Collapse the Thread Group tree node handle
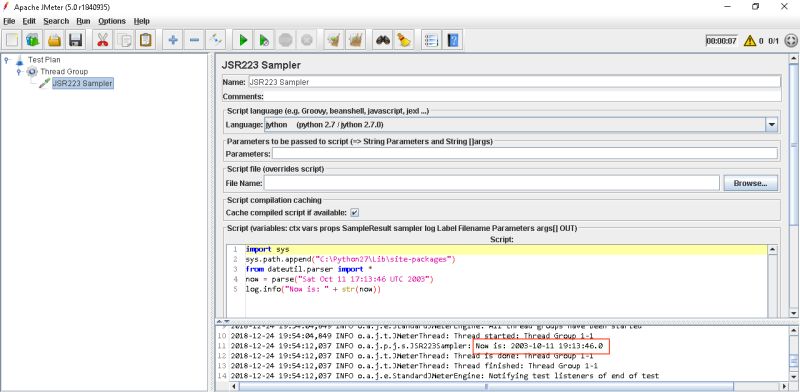The width and height of the screenshot is (800, 392). pos(19,71)
